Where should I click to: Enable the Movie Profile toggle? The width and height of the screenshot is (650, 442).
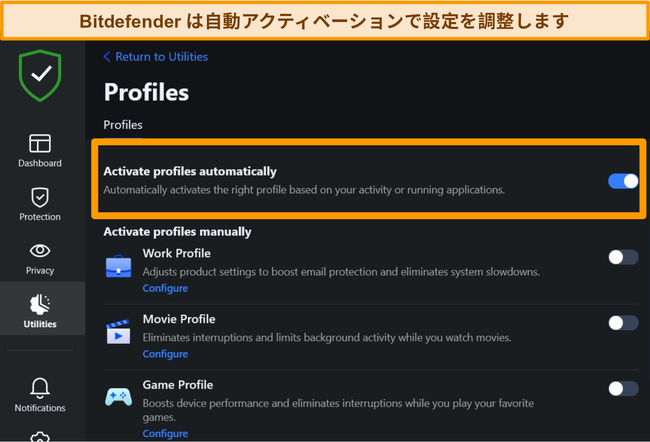click(623, 323)
